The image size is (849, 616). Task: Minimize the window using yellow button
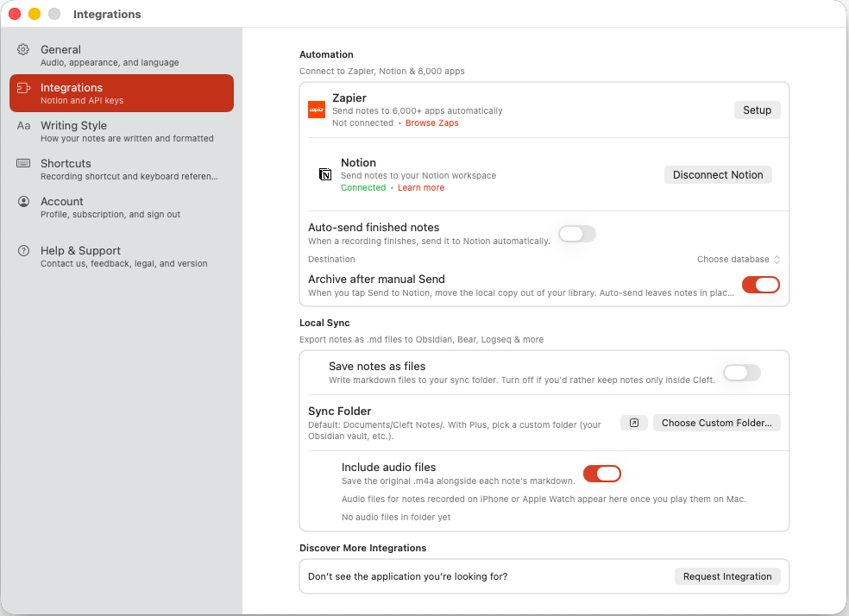tap(35, 14)
